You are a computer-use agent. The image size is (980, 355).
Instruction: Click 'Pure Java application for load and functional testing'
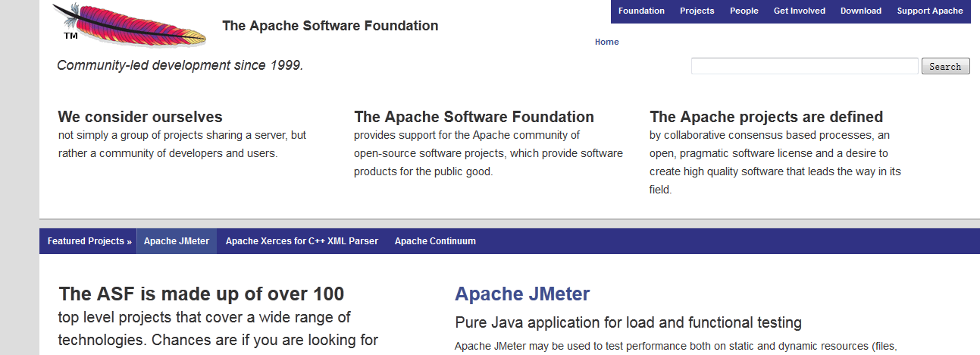(628, 322)
